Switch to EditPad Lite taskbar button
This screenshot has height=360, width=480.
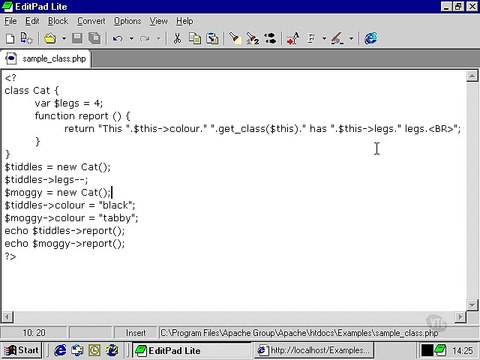pos(192,350)
